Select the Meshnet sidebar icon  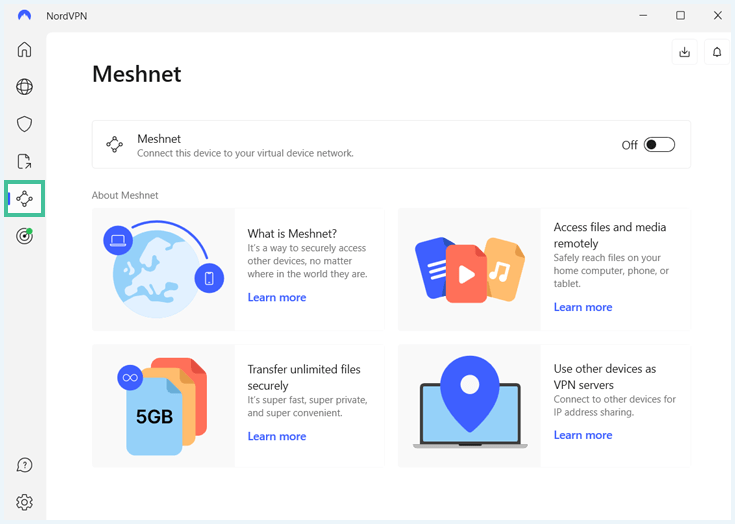tap(24, 199)
